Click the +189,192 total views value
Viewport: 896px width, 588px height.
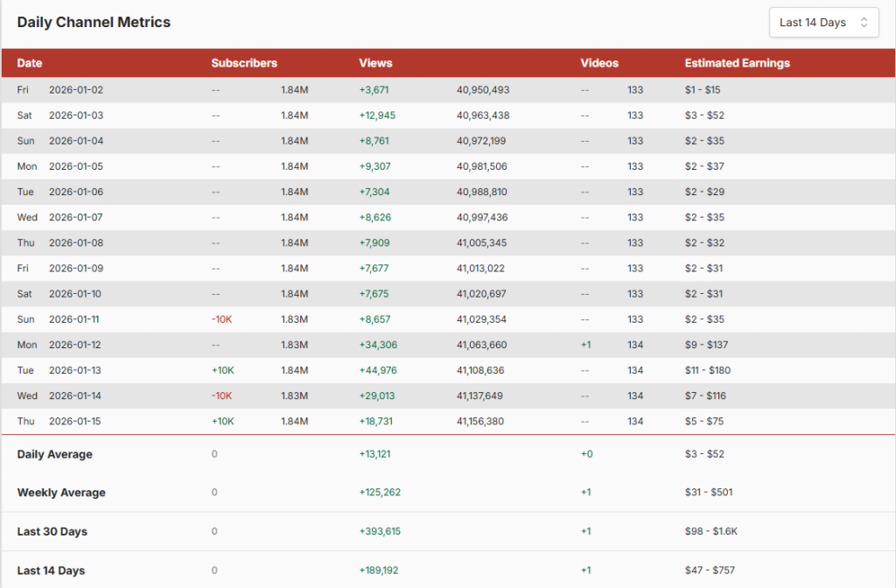coord(380,570)
